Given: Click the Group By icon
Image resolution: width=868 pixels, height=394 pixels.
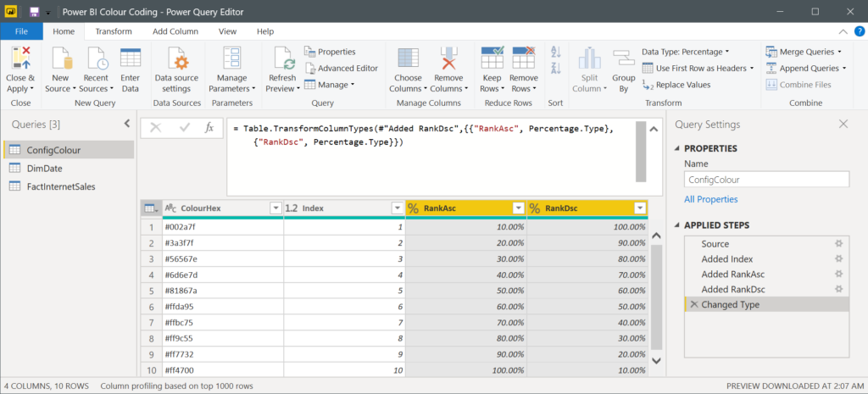Looking at the screenshot, I should click(624, 58).
